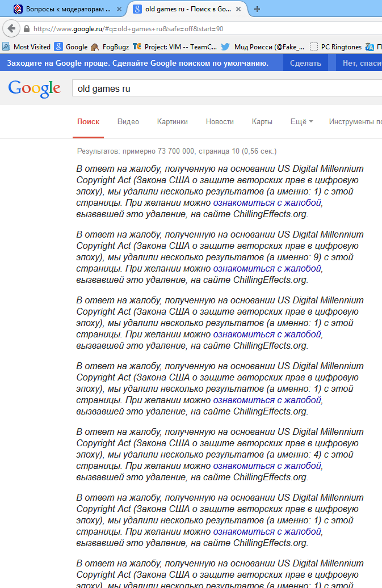Open the Google bookmark

click(71, 47)
